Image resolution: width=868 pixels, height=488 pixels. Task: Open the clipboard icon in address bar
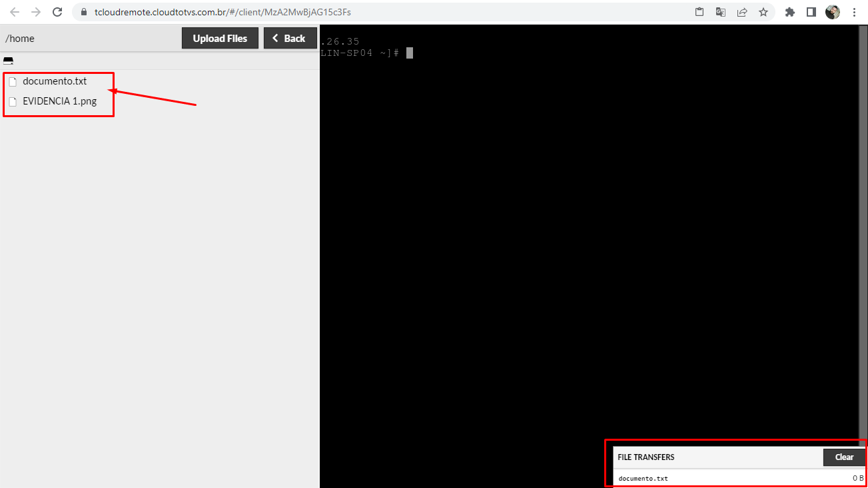coord(699,12)
